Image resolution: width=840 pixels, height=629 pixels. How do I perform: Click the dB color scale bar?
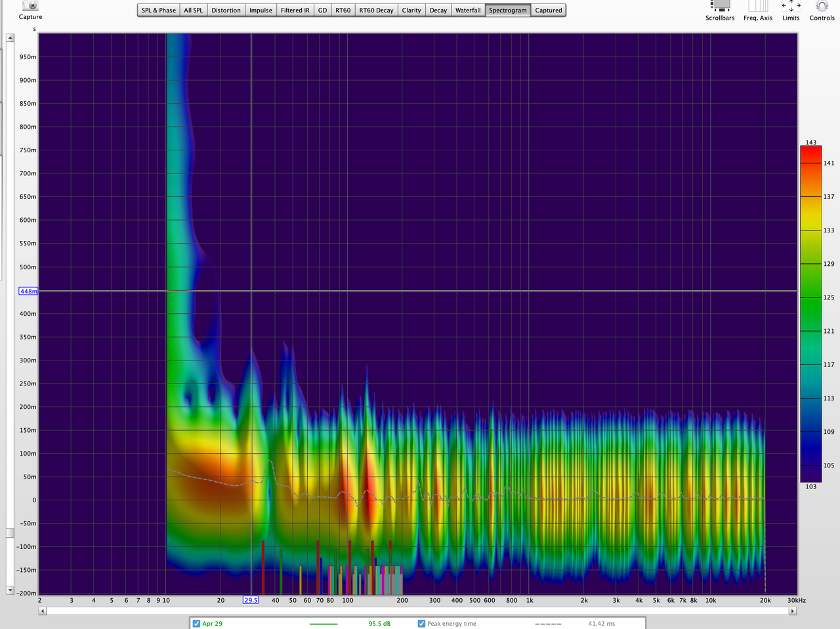811,314
